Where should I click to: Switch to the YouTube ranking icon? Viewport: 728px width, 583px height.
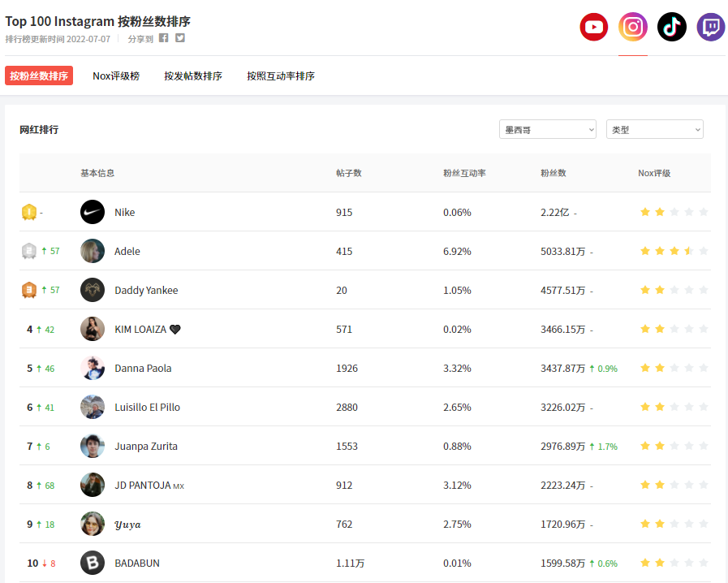(594, 27)
